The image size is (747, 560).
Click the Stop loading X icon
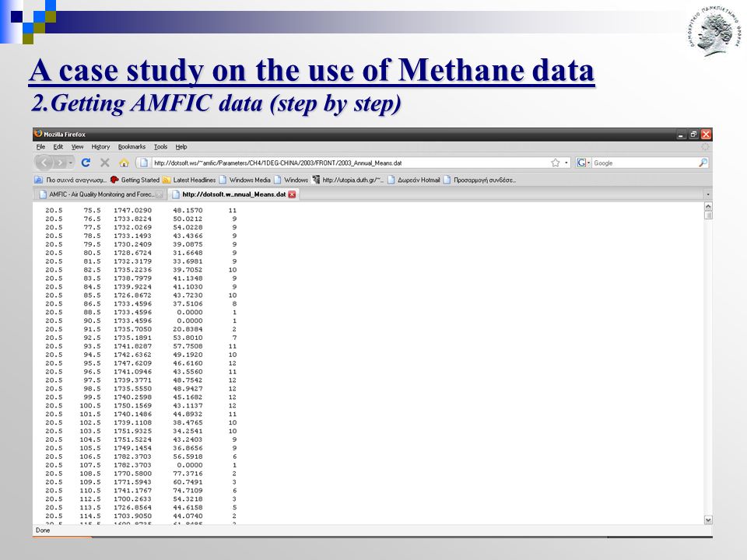105,163
